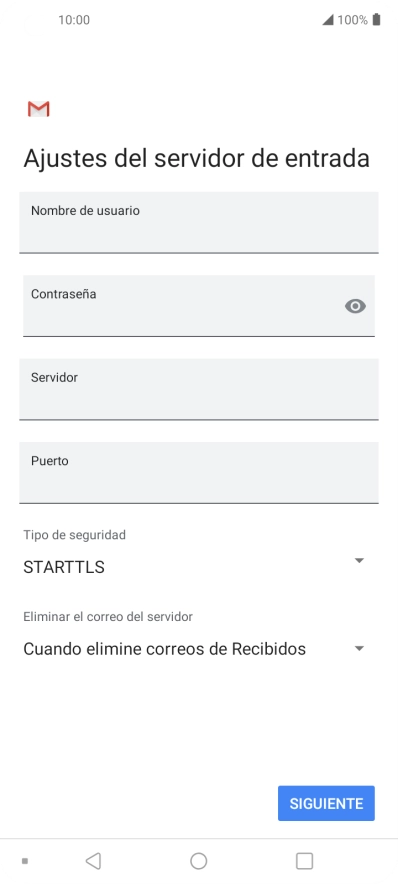Focus the Nombre de usuario field
The width and height of the screenshot is (398, 884).
pyautogui.click(x=198, y=222)
